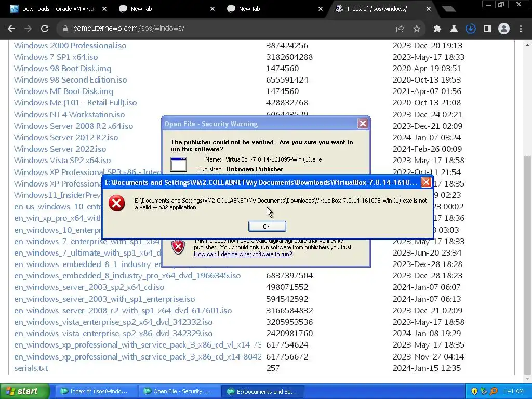
Task: Open the downloads indicator icon
Action: (471, 29)
